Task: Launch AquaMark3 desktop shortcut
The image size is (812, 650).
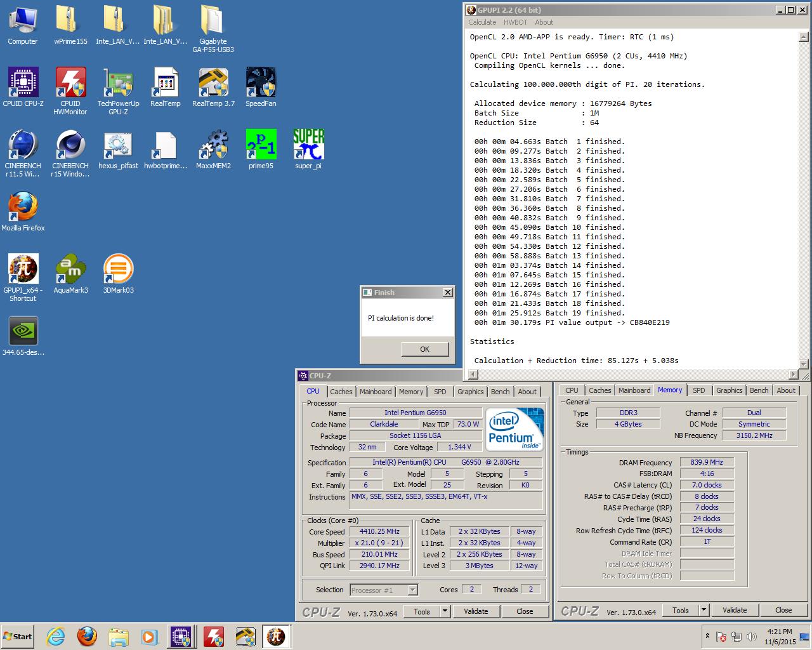Action: pyautogui.click(x=70, y=274)
